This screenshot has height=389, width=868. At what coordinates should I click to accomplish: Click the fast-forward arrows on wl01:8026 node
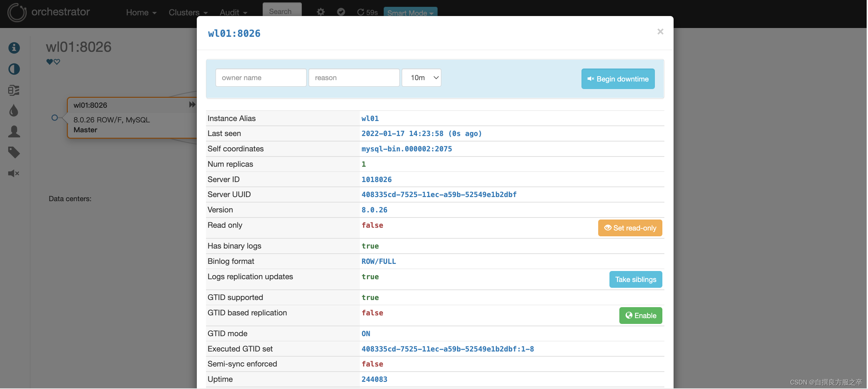(x=192, y=105)
